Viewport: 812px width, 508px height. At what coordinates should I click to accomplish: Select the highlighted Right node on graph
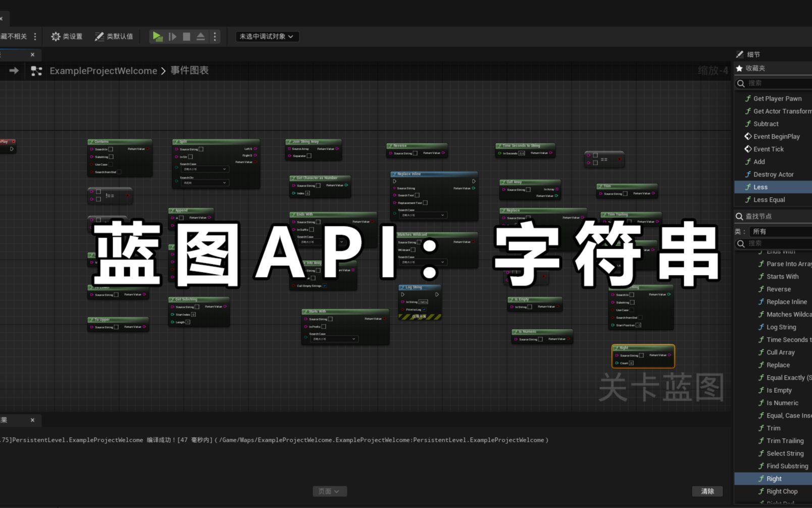[643, 356]
